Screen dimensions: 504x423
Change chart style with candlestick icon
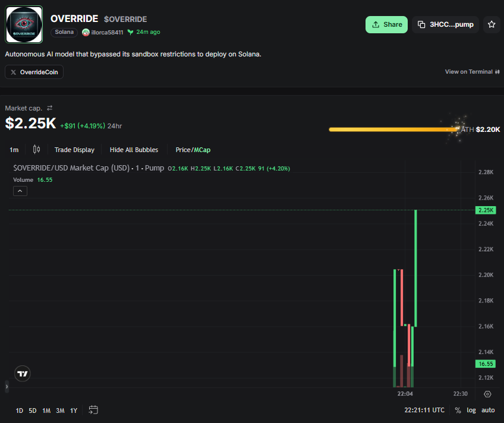[x=37, y=149]
